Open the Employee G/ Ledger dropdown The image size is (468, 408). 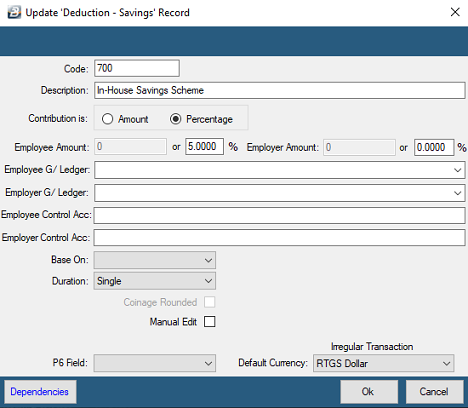280,170
